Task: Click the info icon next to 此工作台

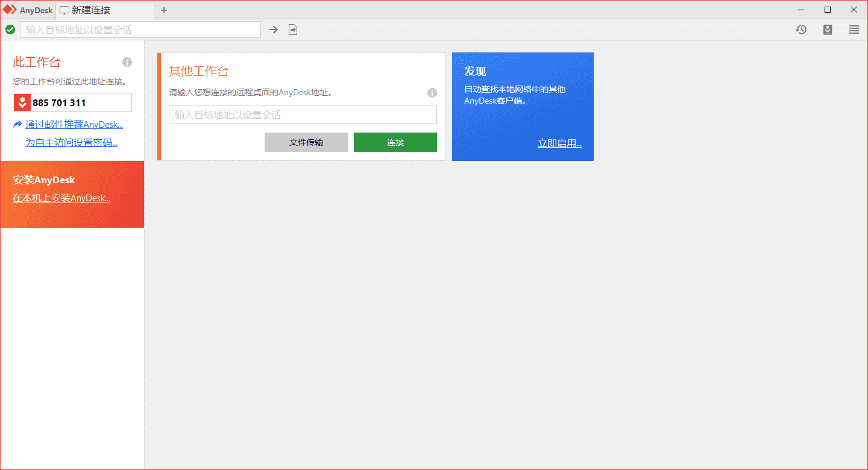Action: 127,62
